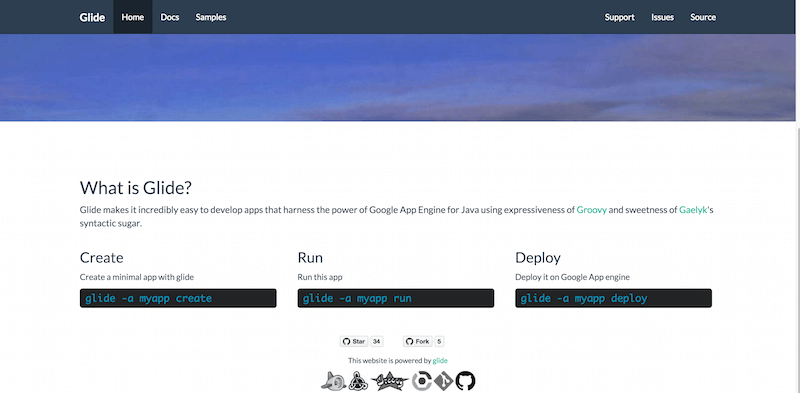This screenshot has height=393, width=800.
Task: Click the Google App Engine logo icon
Action: pyautogui.click(x=332, y=381)
